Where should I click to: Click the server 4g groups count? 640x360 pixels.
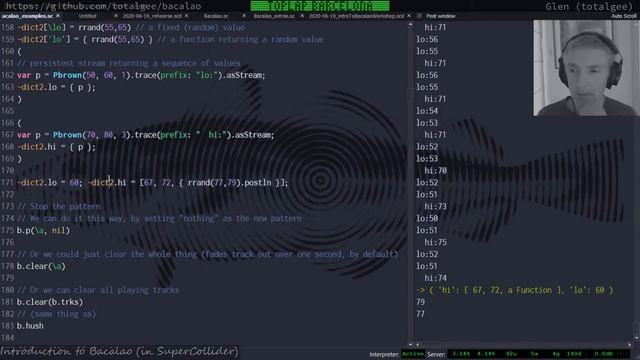(x=556, y=354)
